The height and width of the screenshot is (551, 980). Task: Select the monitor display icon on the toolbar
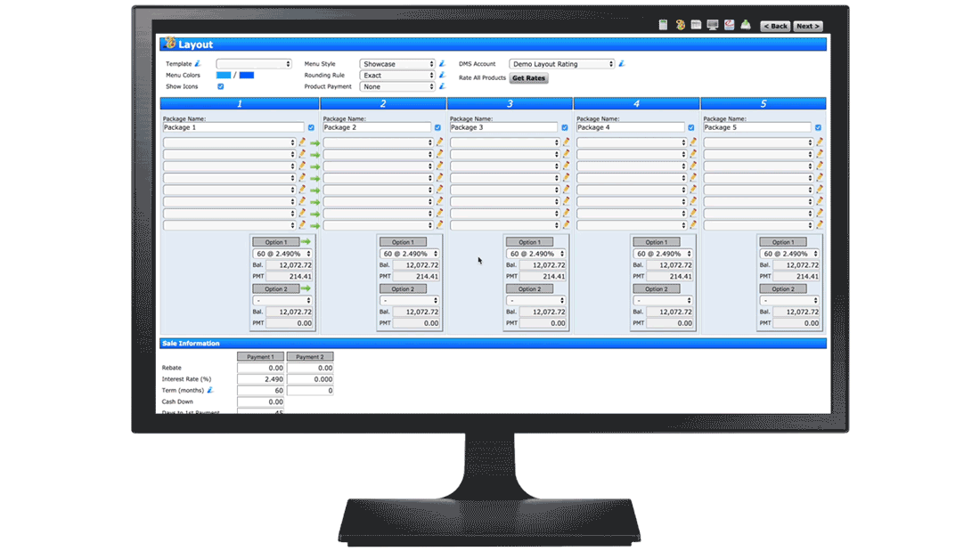[712, 24]
